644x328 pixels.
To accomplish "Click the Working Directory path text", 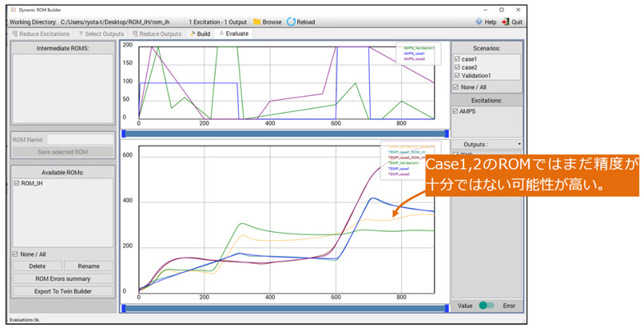I will pos(115,22).
